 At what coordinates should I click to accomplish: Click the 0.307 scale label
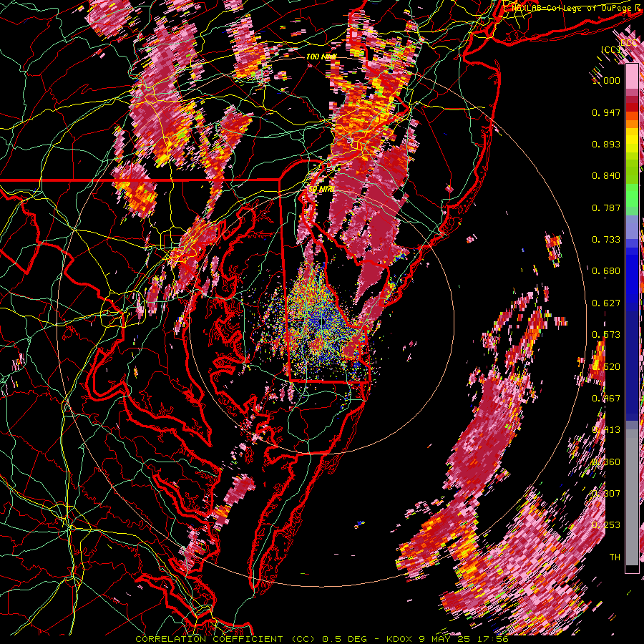(606, 493)
